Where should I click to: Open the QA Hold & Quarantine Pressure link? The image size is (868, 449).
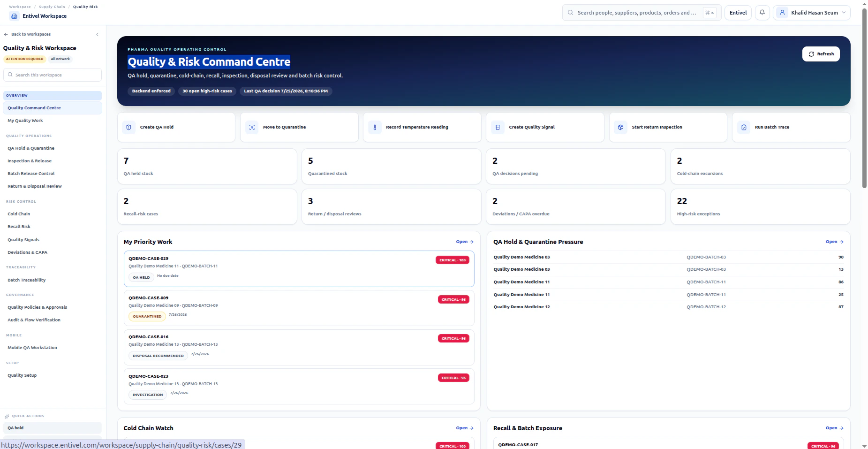[834, 242]
